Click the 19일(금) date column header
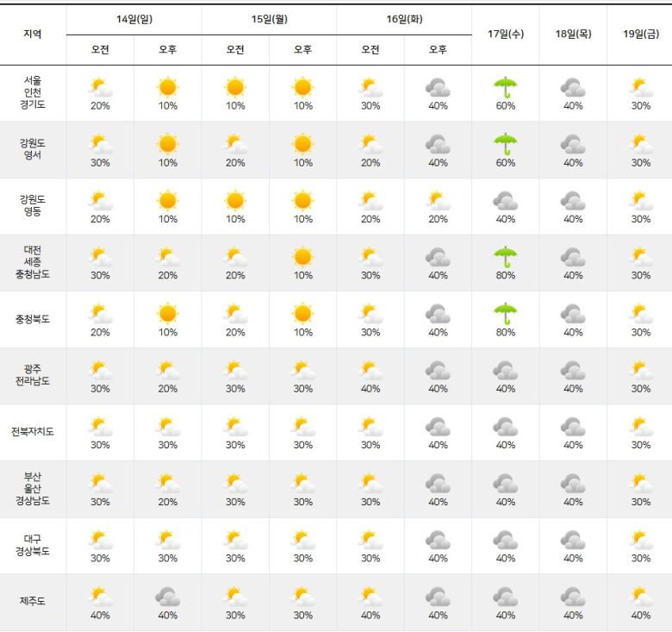This screenshot has width=672, height=632. coord(640,34)
